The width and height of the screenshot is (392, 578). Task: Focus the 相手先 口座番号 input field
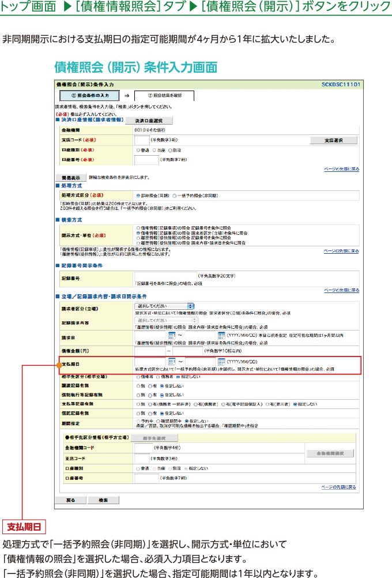tap(146, 478)
